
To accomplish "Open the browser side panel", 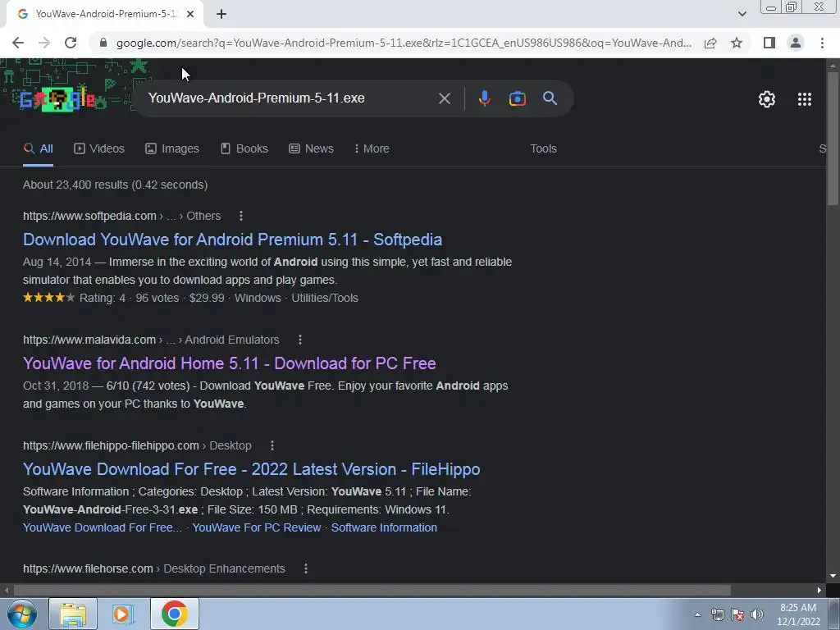I will 769,43.
